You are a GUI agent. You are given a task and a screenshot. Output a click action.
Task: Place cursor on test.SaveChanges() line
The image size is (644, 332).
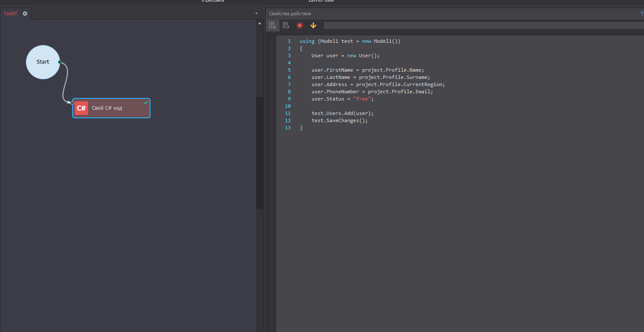(340, 120)
